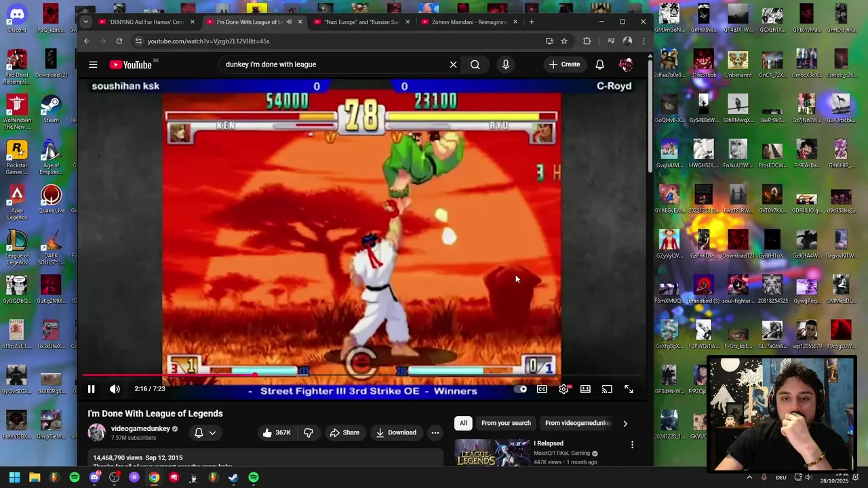Open YouTube notifications bell in header
The height and width of the screenshot is (488, 868).
599,64
